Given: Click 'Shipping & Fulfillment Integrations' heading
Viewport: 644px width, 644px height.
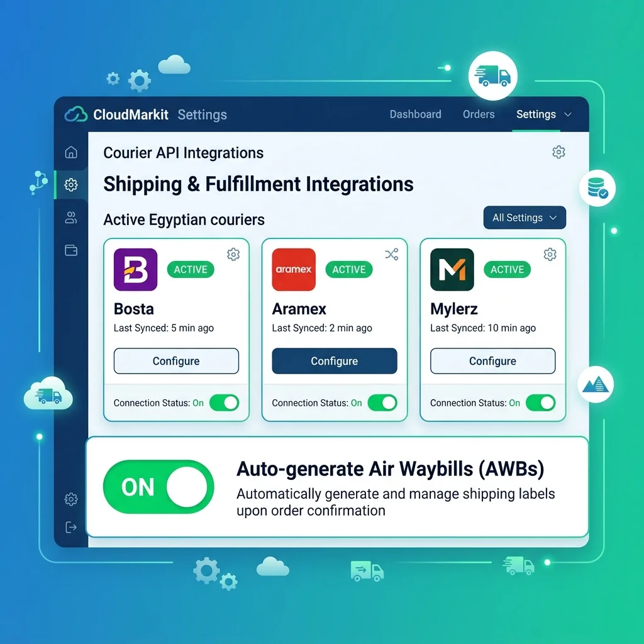Looking at the screenshot, I should click(x=258, y=184).
